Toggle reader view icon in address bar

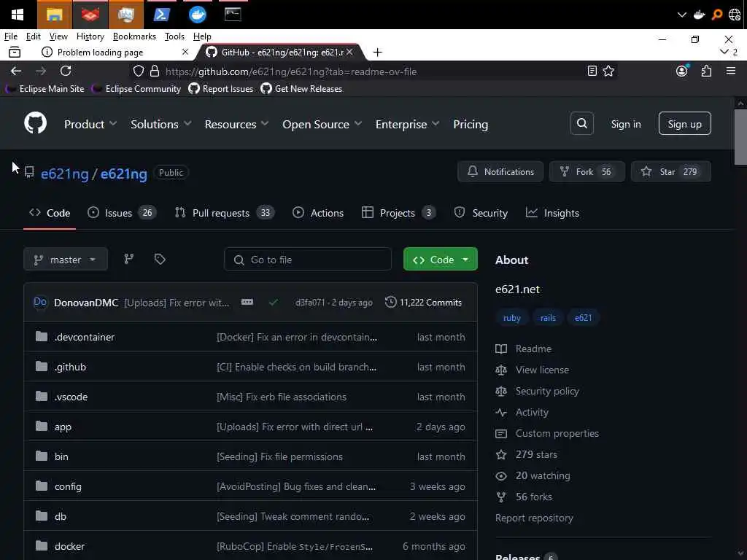tap(592, 71)
